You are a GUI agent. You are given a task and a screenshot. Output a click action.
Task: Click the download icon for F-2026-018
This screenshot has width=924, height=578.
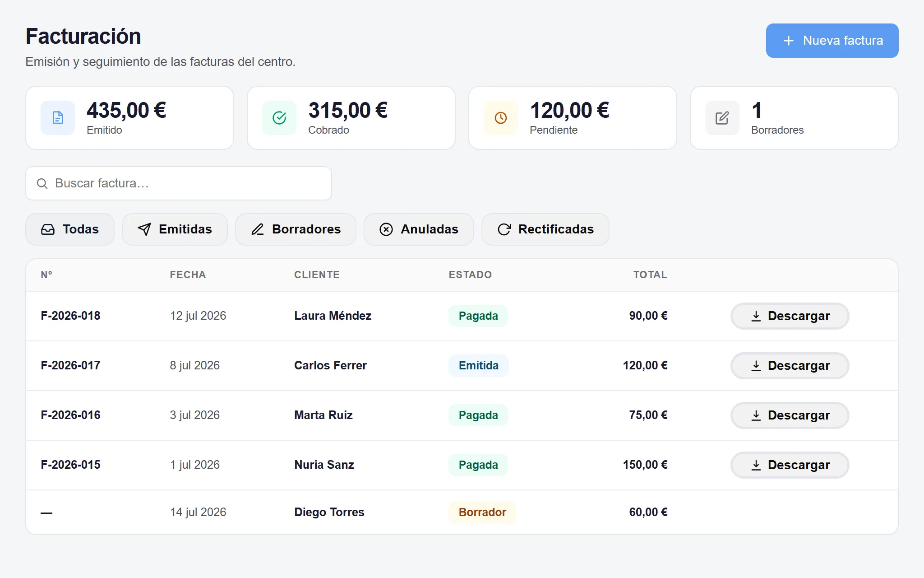click(x=756, y=316)
